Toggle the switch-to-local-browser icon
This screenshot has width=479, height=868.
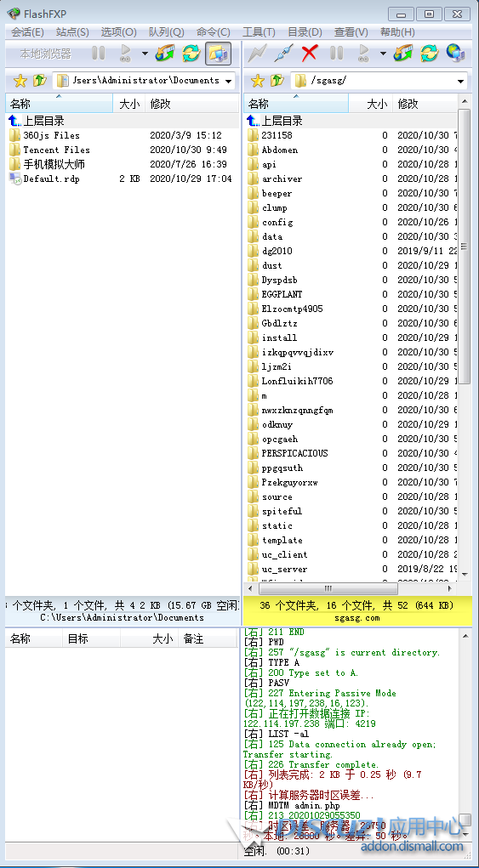[218, 54]
